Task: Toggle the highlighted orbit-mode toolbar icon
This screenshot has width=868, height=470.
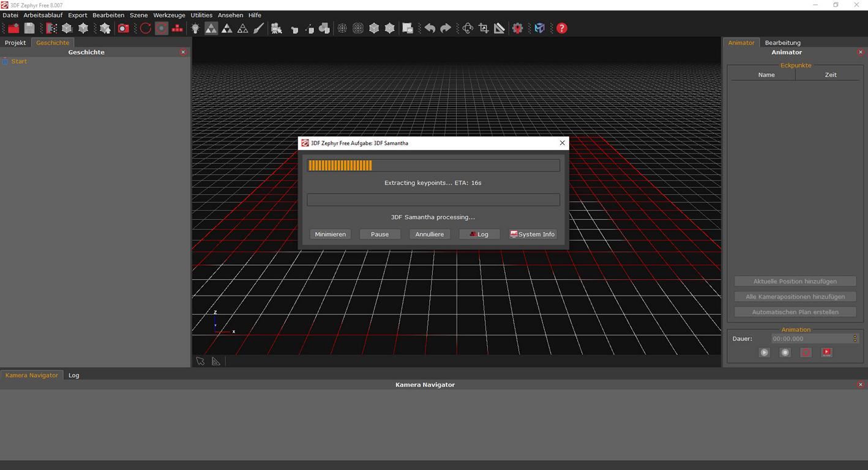Action: (162, 28)
